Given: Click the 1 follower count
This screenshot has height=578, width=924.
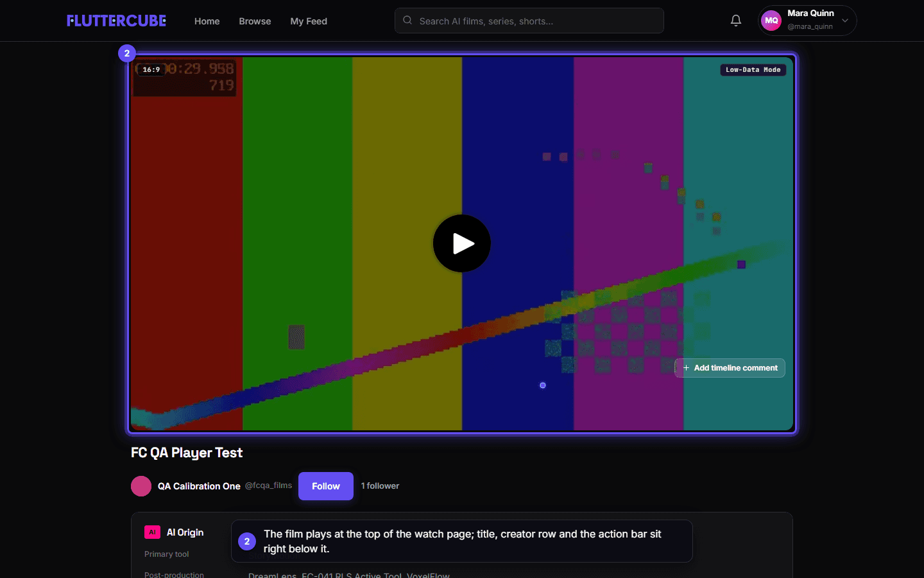Looking at the screenshot, I should [380, 486].
